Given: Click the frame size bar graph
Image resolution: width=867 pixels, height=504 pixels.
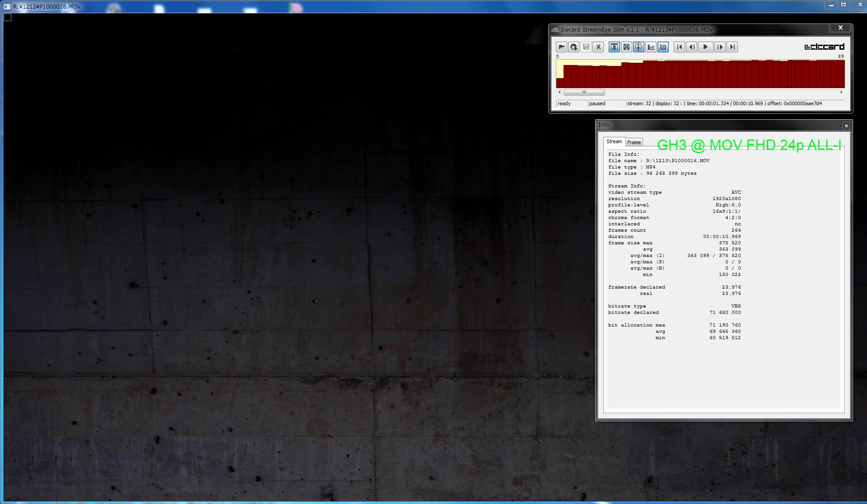Looking at the screenshot, I should point(700,75).
